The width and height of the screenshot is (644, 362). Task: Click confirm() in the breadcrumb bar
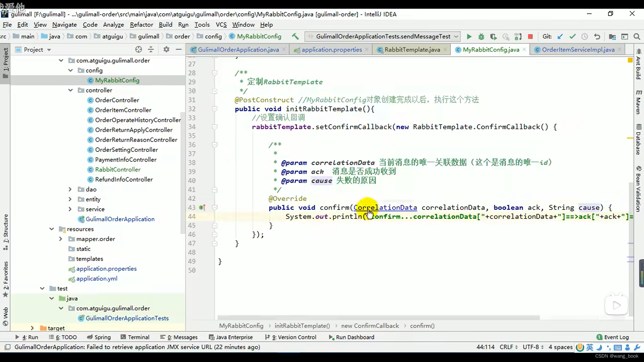(422, 326)
